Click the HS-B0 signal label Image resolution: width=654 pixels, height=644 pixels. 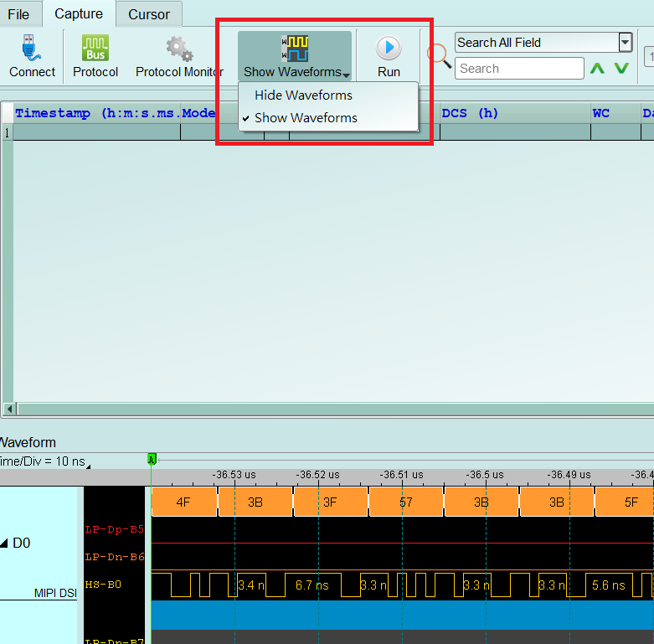tap(103, 585)
